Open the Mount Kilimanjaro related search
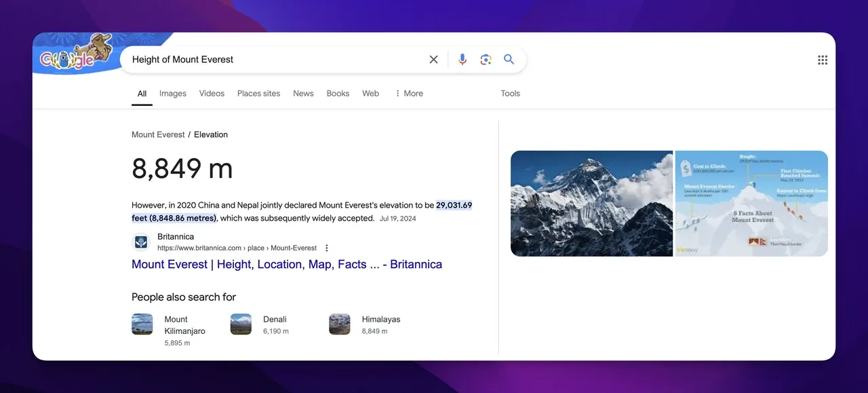Screen dimensions: 868x393 (170, 330)
